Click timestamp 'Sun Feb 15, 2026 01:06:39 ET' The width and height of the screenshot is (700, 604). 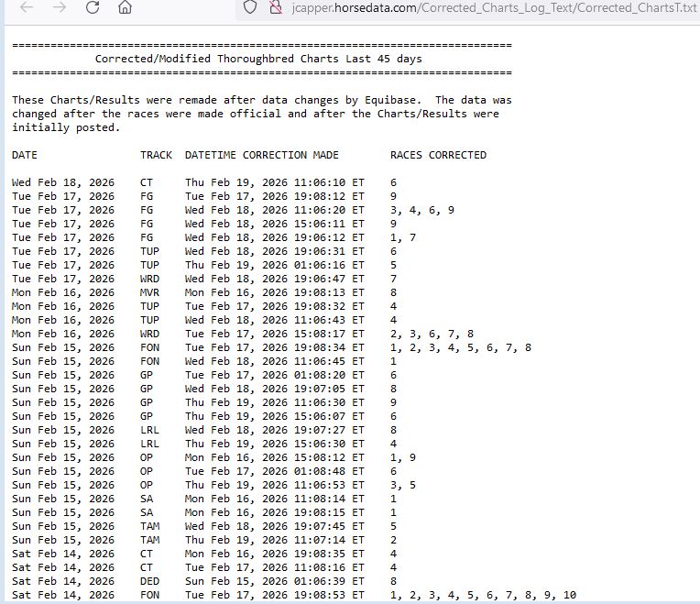click(274, 580)
